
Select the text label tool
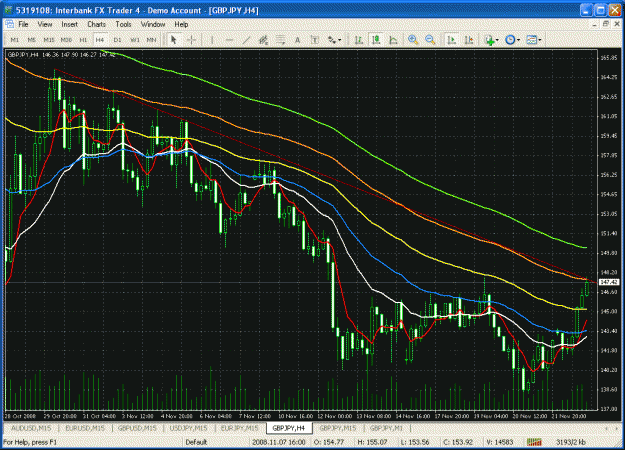point(314,40)
